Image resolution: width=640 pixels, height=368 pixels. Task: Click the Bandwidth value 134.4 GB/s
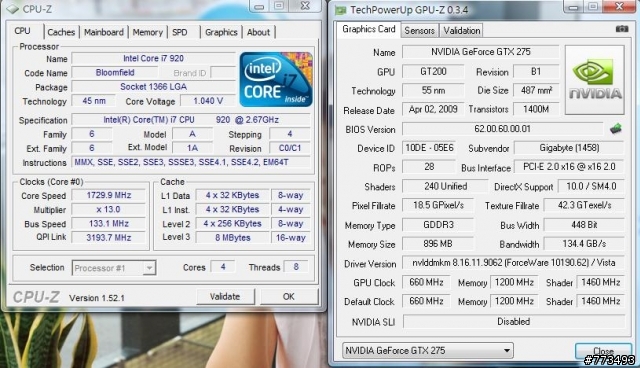click(584, 244)
